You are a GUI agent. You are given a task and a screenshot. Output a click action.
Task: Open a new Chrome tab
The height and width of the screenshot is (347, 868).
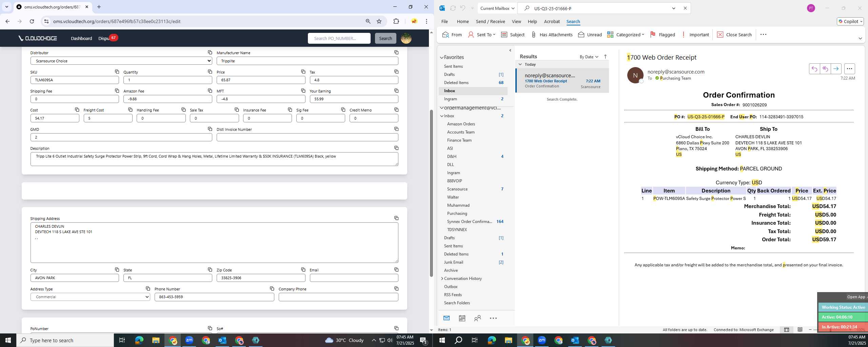pyautogui.click(x=99, y=7)
